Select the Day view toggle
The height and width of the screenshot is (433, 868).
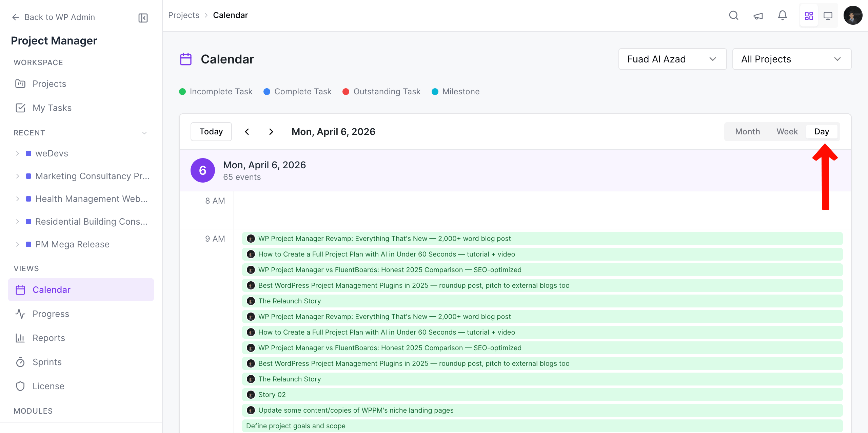point(822,132)
